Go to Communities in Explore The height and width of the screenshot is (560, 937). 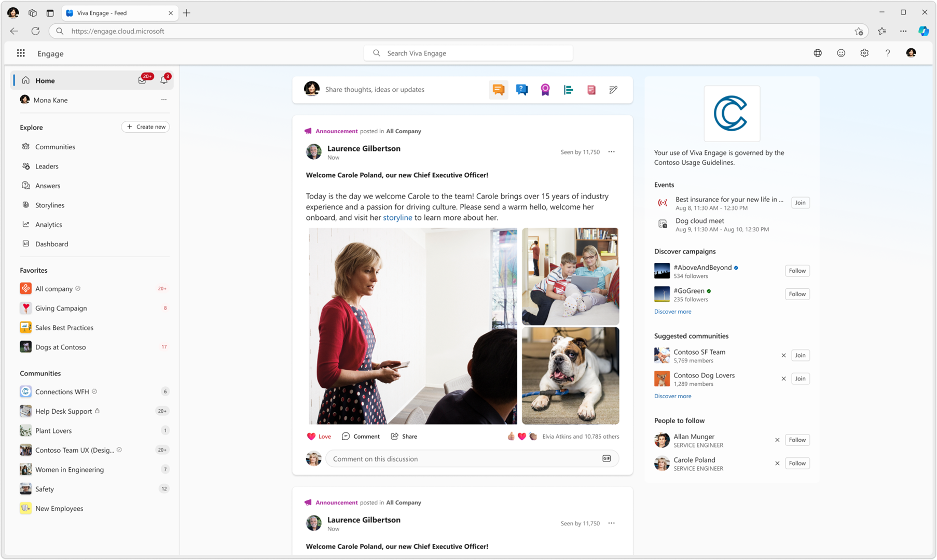coord(55,147)
